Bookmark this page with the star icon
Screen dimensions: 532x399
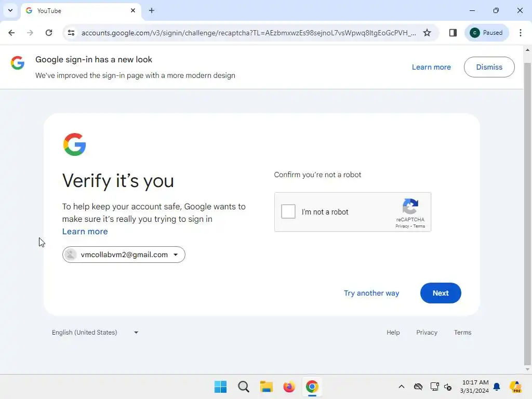[427, 33]
